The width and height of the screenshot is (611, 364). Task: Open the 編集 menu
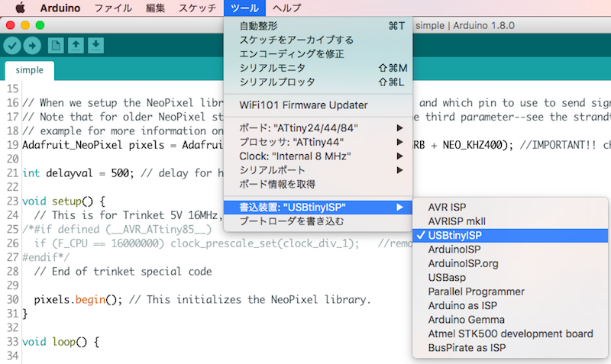(156, 8)
